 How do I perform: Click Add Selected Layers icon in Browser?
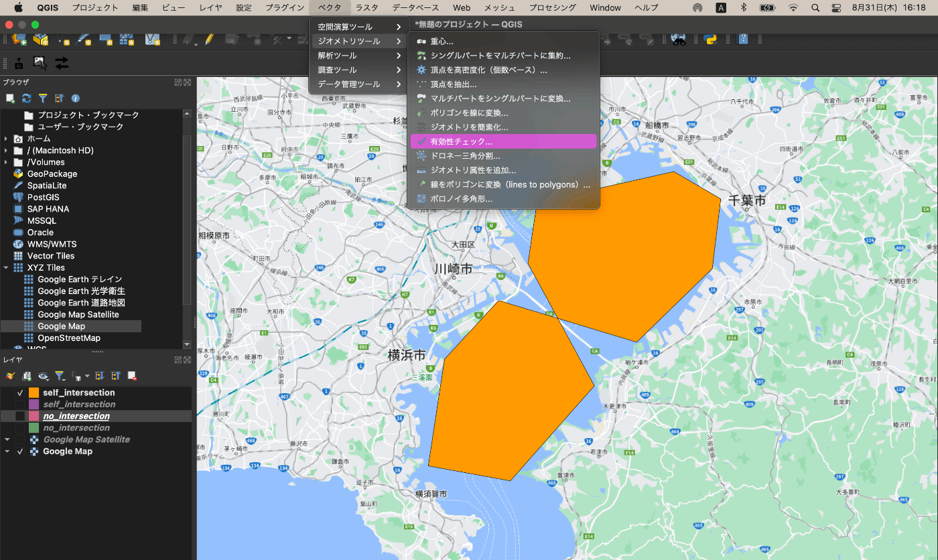click(x=10, y=98)
